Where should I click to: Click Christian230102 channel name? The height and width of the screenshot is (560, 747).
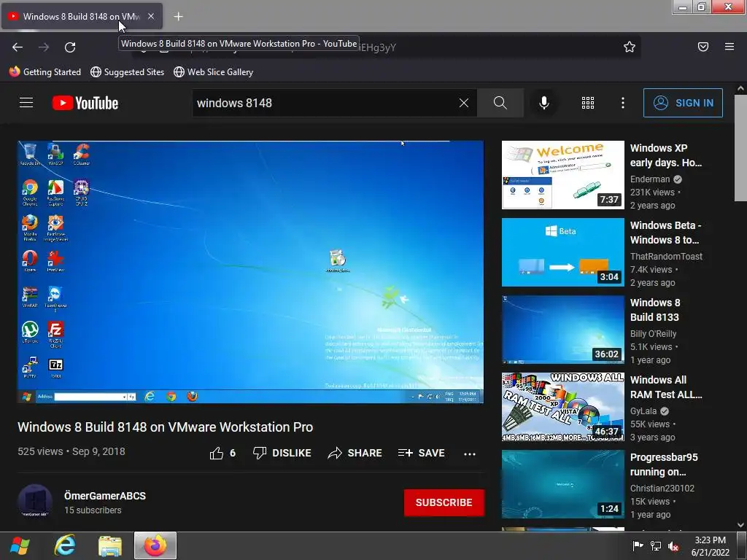(x=662, y=488)
